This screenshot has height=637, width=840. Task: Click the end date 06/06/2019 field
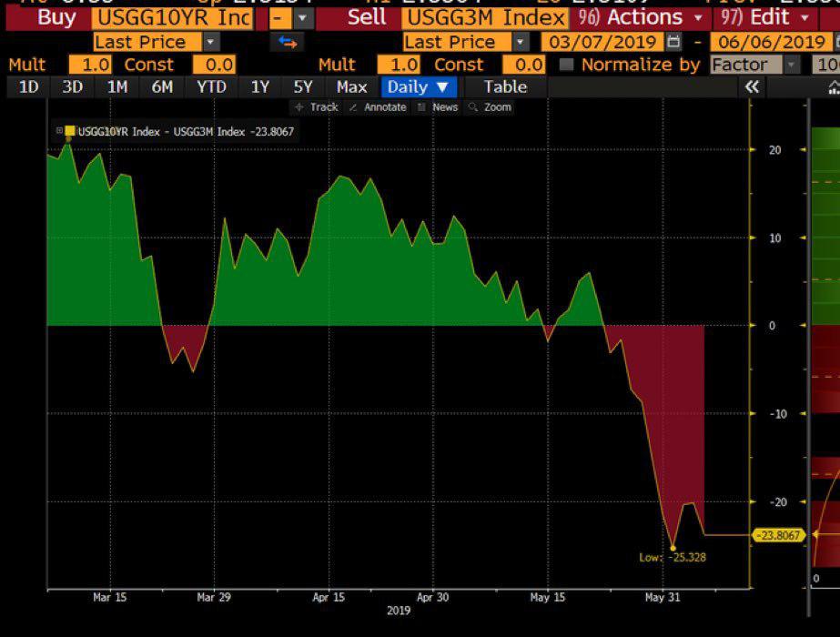pos(770,42)
